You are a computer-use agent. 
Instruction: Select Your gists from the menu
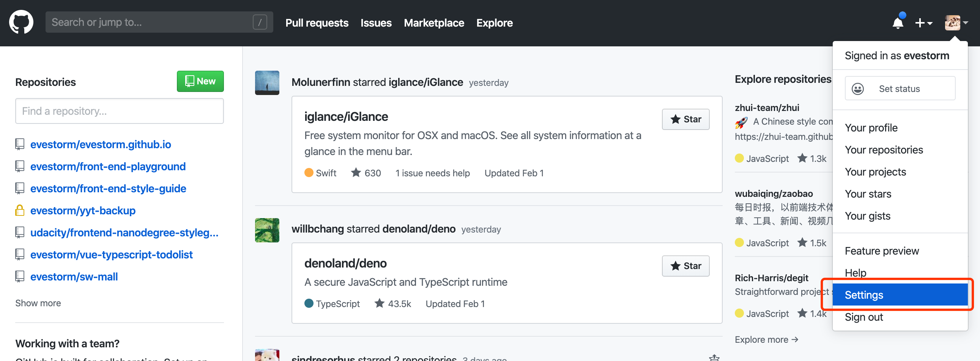[900, 216]
